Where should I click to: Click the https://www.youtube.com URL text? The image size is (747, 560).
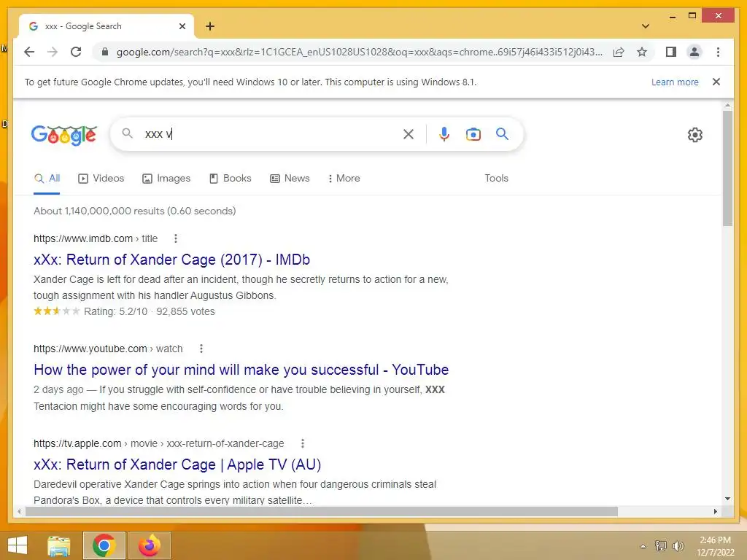(90, 349)
